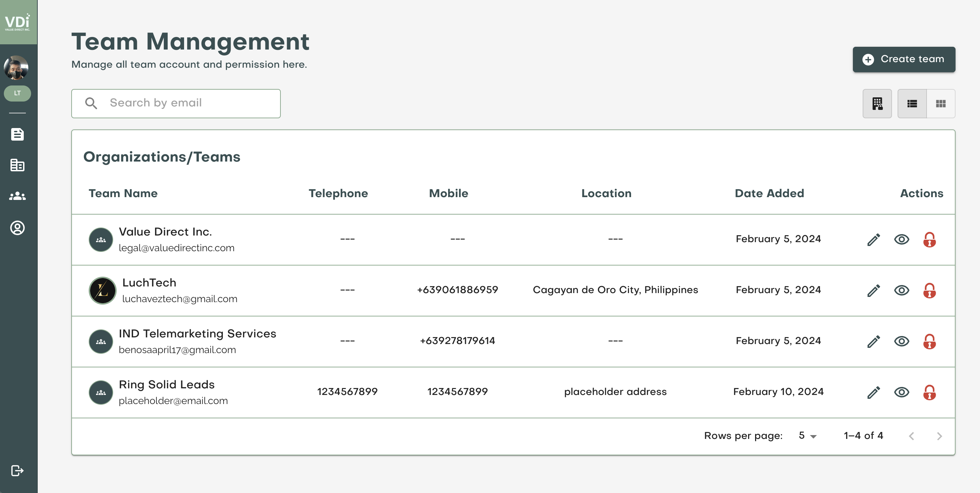Screen dimensions: 980x493
Task: Edit the LuchTech team using the pencil icon
Action: [x=873, y=290]
